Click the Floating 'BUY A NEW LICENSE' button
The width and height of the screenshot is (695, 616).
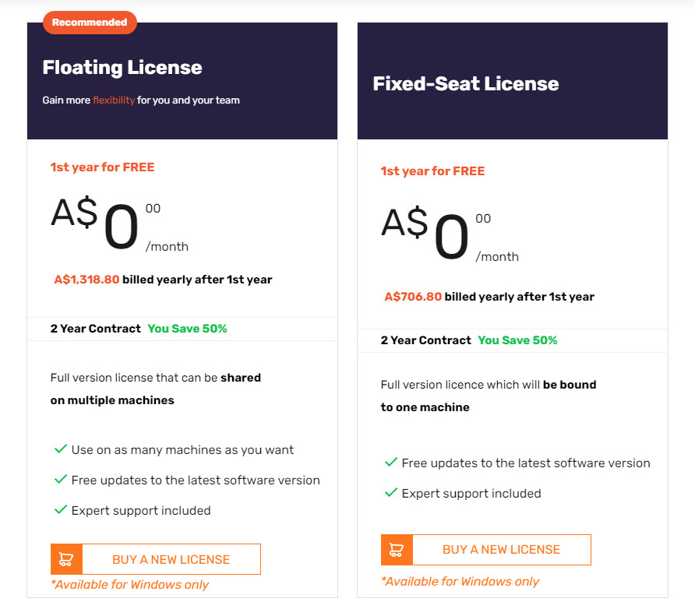(x=156, y=559)
